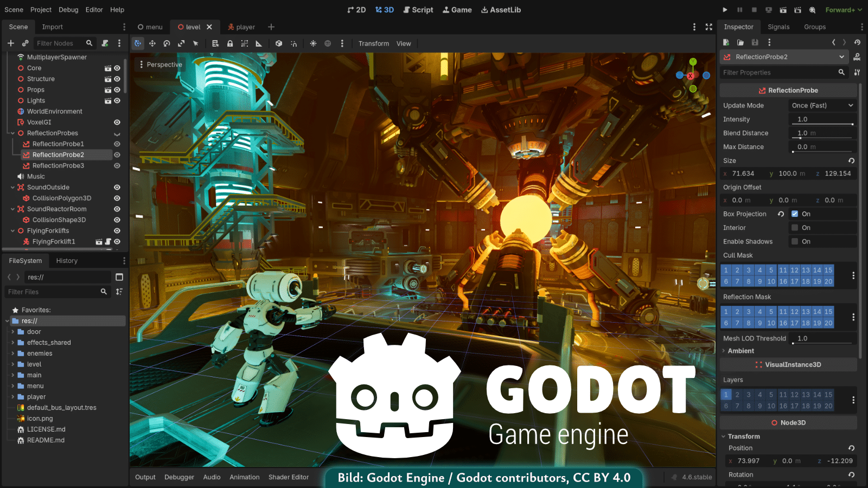
Task: Collapse the FlyingForklifts tree node
Action: (x=12, y=231)
